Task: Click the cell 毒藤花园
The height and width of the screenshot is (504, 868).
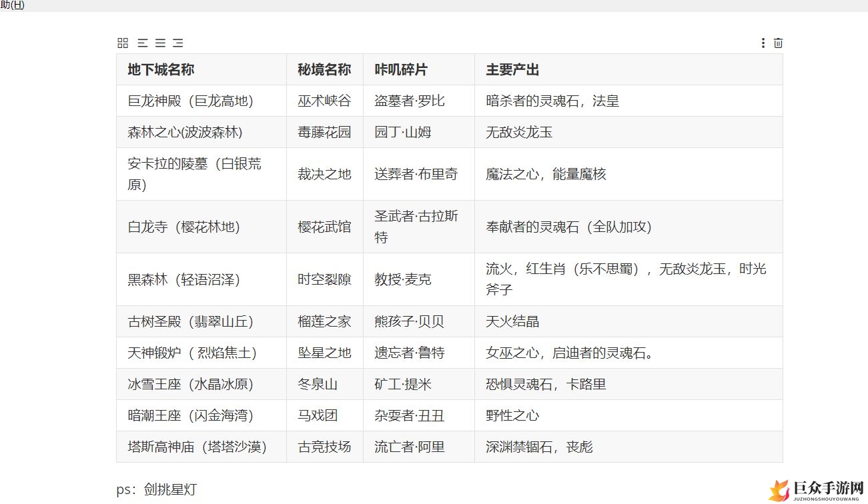Action: [325, 132]
